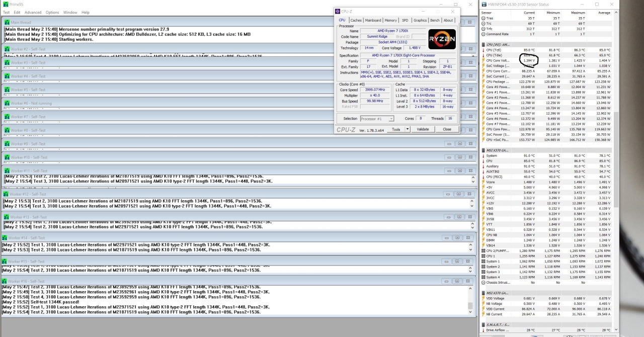Click the CPU-Z title bar icon

coord(338,11)
